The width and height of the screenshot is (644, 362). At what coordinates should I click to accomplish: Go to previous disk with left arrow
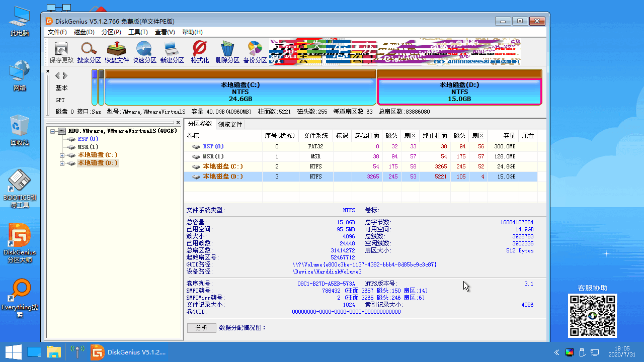point(57,75)
